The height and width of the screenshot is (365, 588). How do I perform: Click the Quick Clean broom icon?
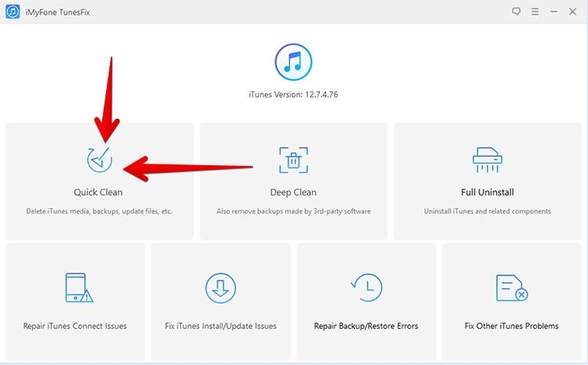click(99, 160)
